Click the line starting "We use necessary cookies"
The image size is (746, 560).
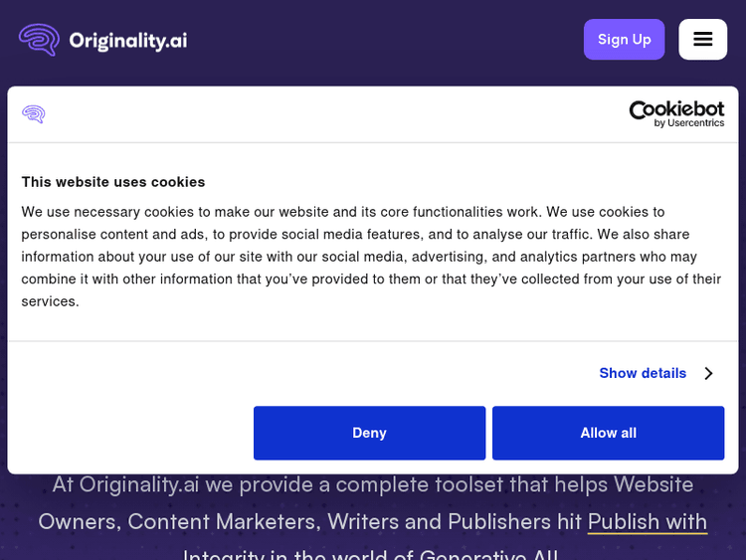tap(343, 212)
